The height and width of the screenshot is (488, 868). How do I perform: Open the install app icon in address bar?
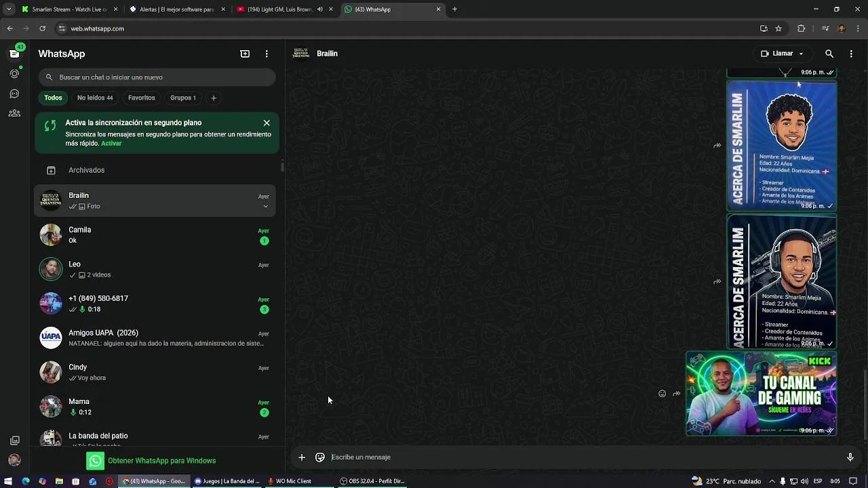[x=764, y=28]
